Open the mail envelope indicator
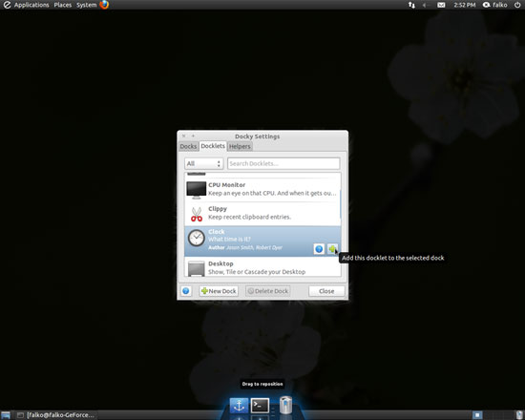Image resolution: width=525 pixels, height=420 pixels. point(441,5)
